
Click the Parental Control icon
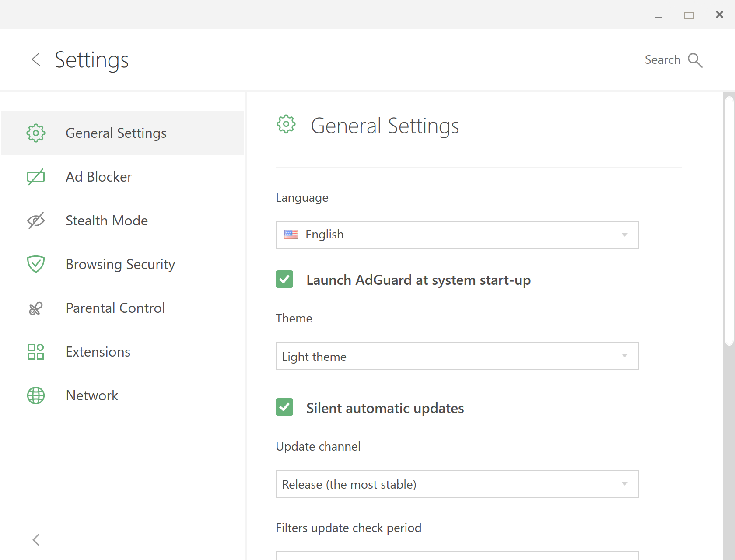pos(36,308)
